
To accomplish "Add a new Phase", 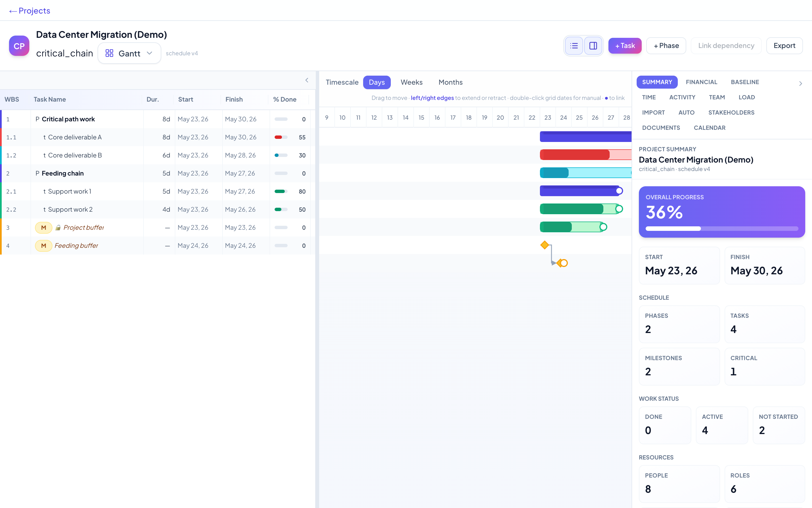I will click(x=666, y=46).
